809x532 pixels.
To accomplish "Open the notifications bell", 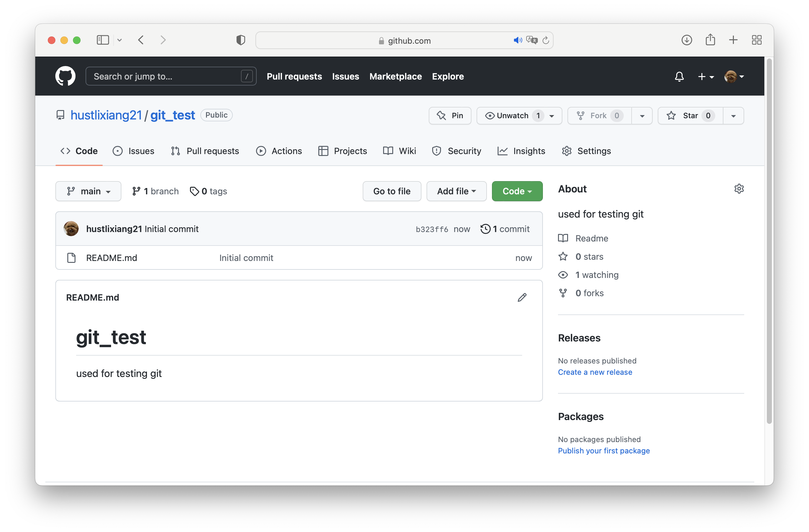I will [679, 76].
